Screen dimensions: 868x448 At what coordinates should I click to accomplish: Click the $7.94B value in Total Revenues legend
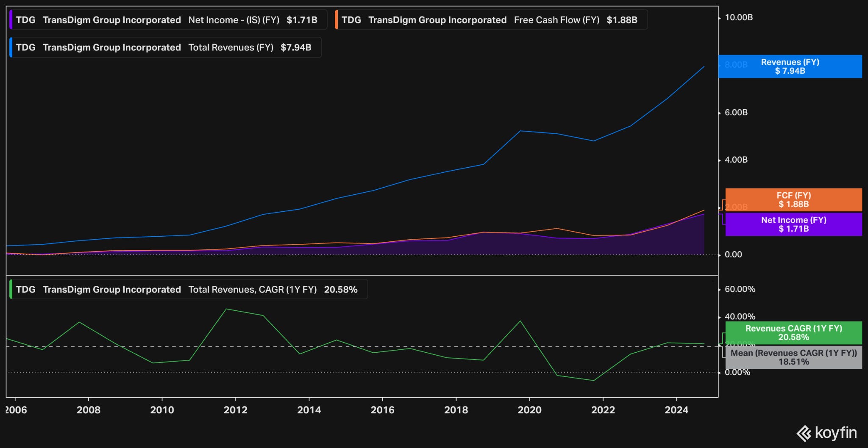coord(296,47)
